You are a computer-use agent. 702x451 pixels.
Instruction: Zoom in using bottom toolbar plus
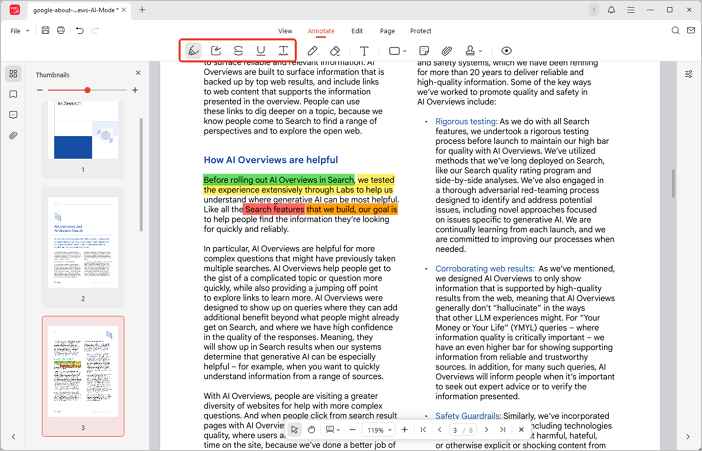(x=405, y=430)
